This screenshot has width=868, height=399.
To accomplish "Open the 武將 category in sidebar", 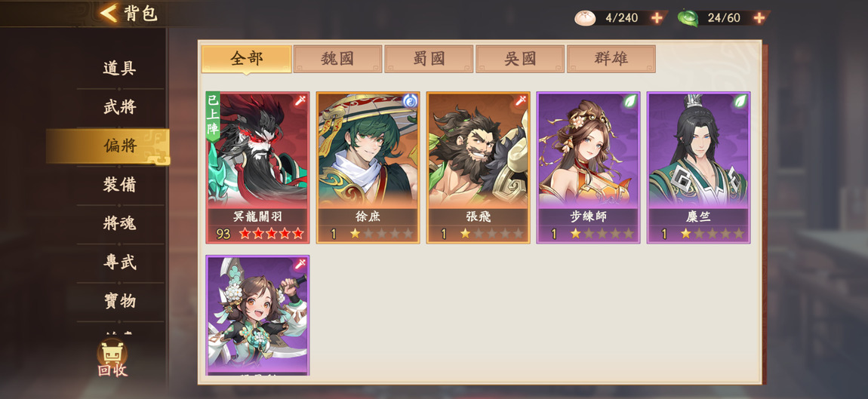I will (119, 107).
